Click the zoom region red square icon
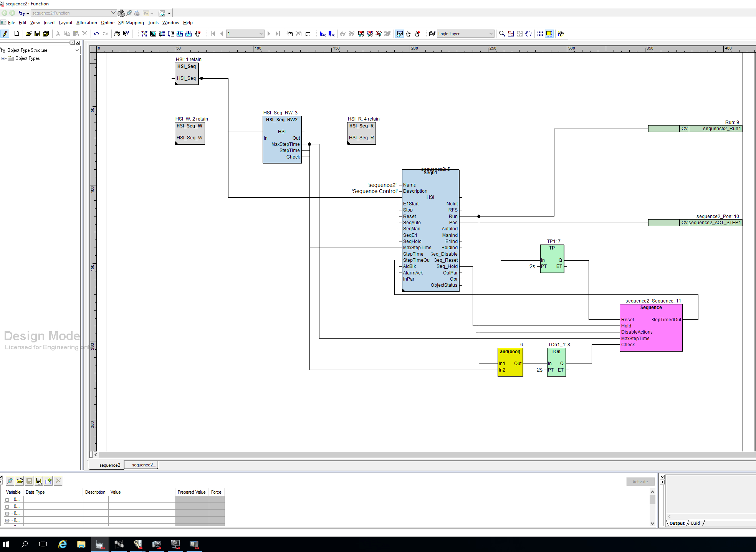Image resolution: width=756 pixels, height=552 pixels. 511,34
